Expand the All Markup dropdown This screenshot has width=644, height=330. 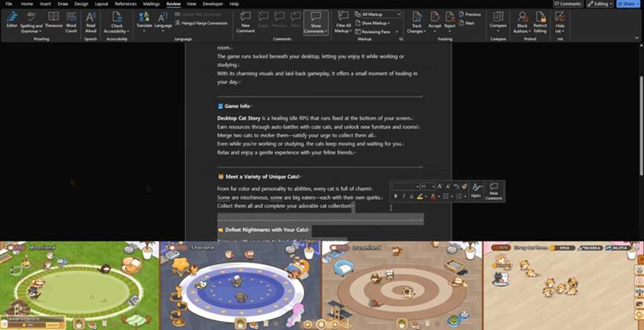(x=379, y=14)
